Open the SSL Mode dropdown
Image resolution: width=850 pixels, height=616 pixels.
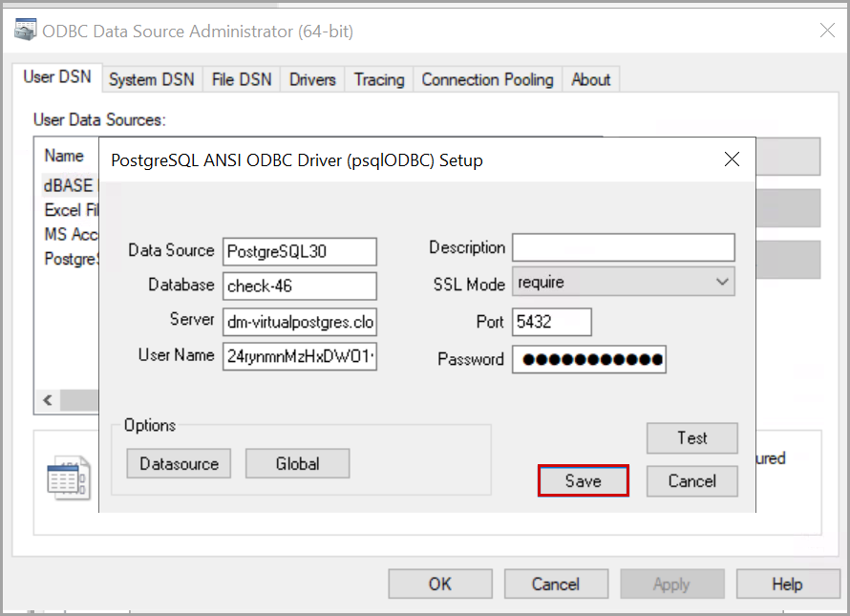point(624,283)
